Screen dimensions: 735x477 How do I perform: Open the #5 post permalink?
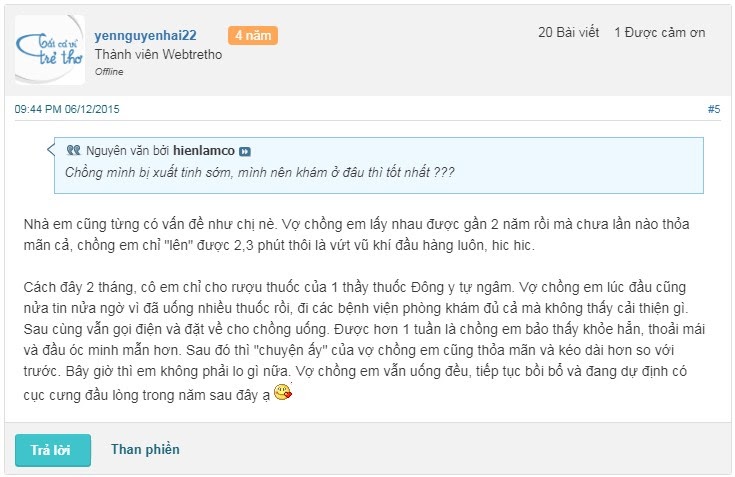(713, 109)
